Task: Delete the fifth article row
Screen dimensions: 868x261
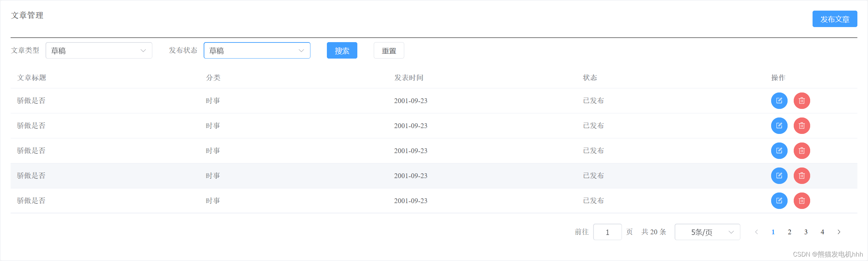Action: [x=802, y=201]
